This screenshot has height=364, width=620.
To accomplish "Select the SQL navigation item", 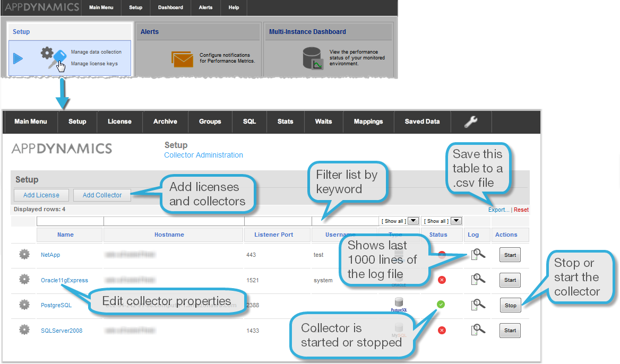I will tap(249, 122).
